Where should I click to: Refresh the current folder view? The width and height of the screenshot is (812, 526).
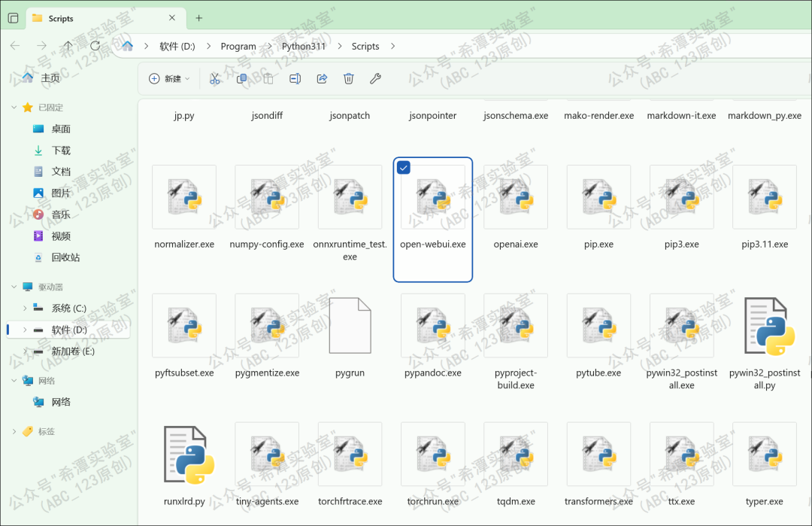click(95, 46)
